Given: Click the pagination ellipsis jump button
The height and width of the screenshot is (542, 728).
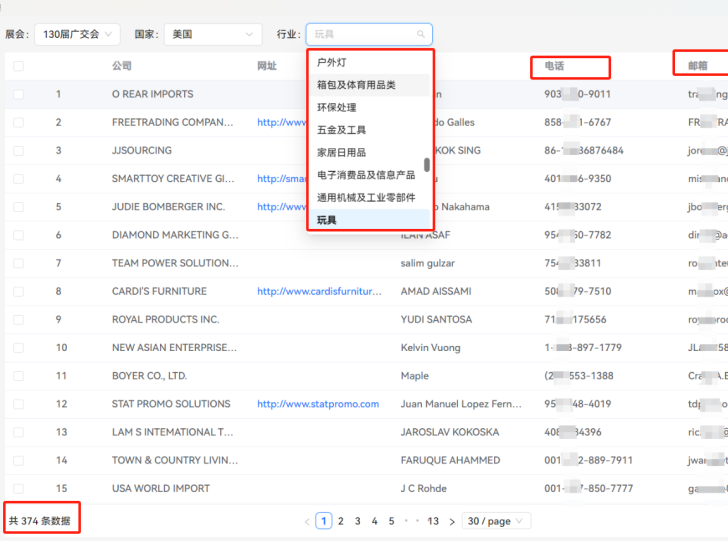Looking at the screenshot, I should pos(412,521).
